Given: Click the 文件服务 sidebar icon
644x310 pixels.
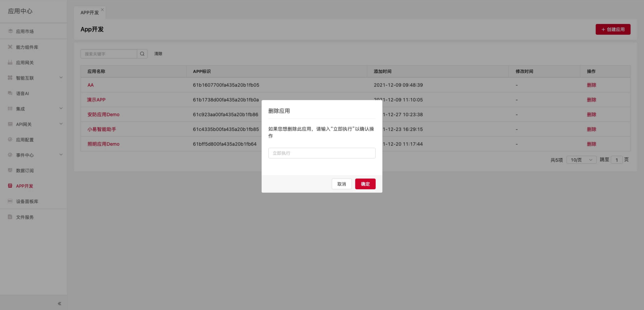Looking at the screenshot, I should pyautogui.click(x=10, y=217).
